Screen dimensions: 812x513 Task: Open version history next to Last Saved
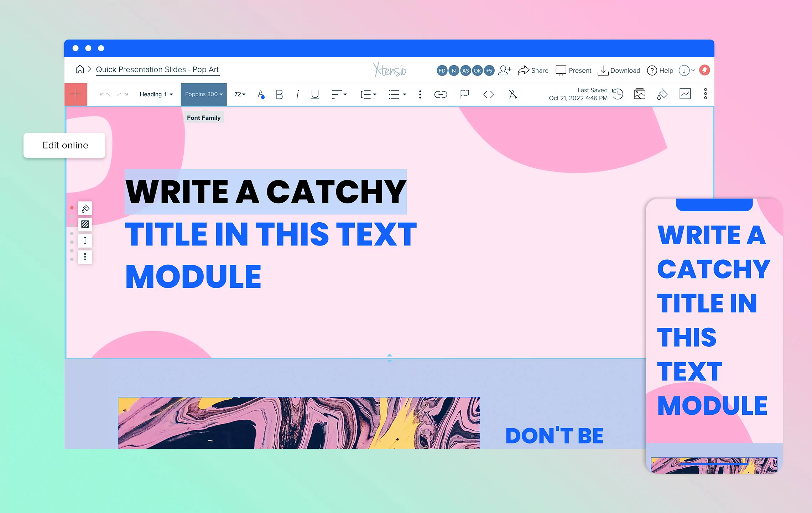[618, 94]
